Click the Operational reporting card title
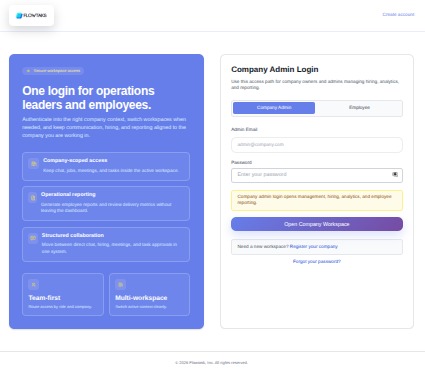The height and width of the screenshot is (377, 425). (x=68, y=194)
